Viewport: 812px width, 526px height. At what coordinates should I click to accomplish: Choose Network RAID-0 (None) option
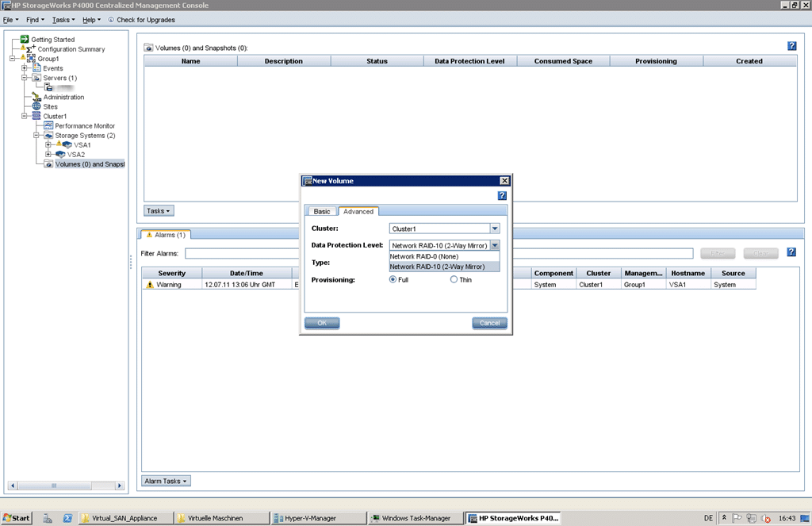[444, 256]
